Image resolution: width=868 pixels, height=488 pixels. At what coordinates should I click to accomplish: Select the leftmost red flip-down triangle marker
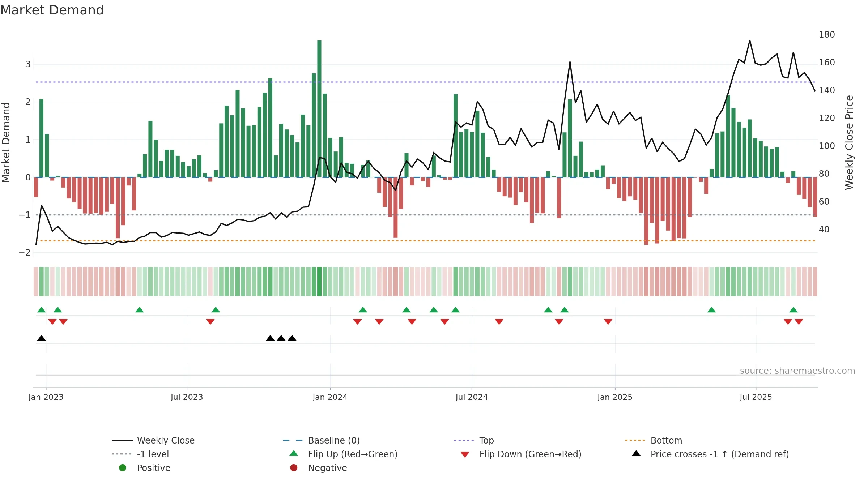[x=52, y=322]
